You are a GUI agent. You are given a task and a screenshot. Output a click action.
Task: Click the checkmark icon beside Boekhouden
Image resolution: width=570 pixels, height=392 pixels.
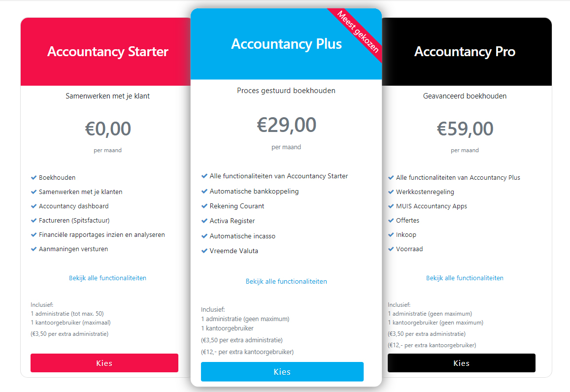[x=34, y=177]
